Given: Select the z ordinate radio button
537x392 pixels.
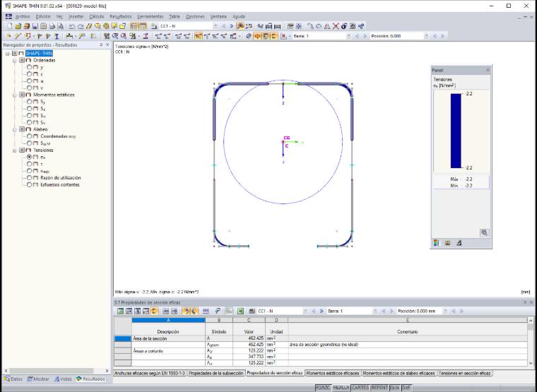Looking at the screenshot, I should (x=30, y=74).
